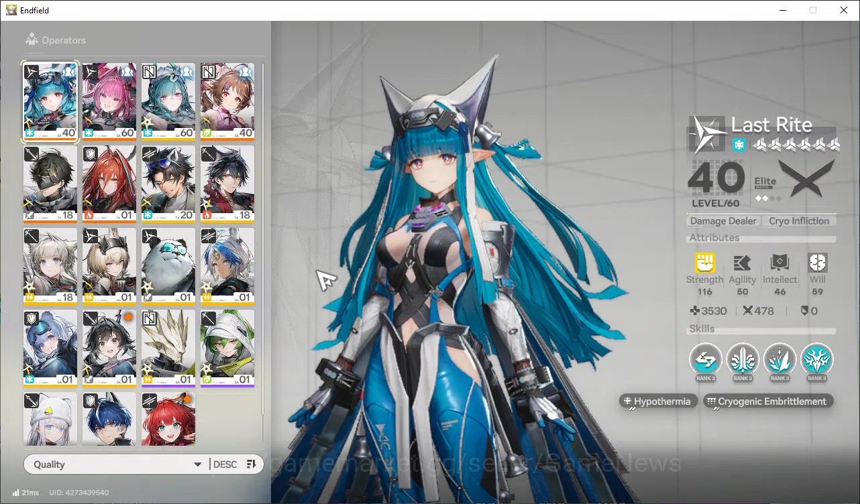Click the sort direction icon beside DESC
Screen dimensions: 860x504
[x=252, y=464]
